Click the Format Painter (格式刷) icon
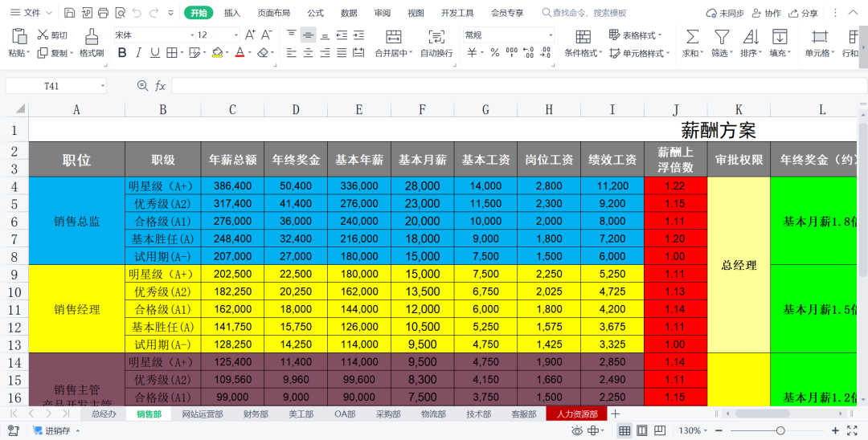This screenshot has width=868, height=440. tap(92, 36)
